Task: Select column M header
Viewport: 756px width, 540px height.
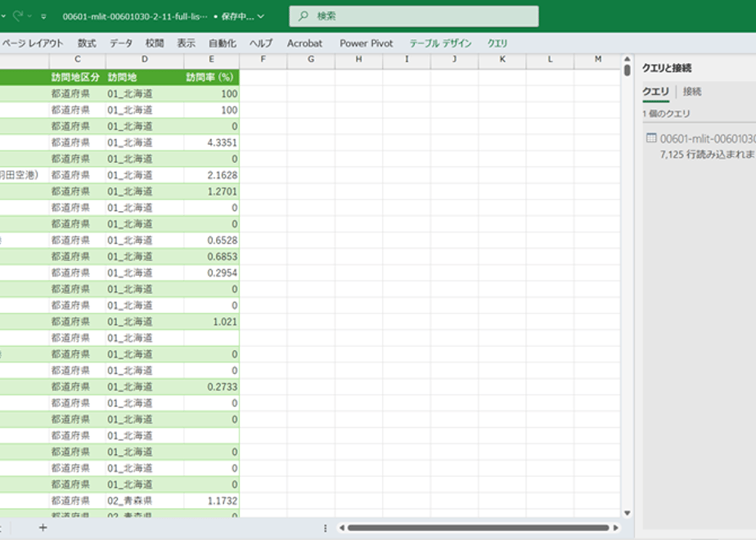Action: tap(598, 59)
